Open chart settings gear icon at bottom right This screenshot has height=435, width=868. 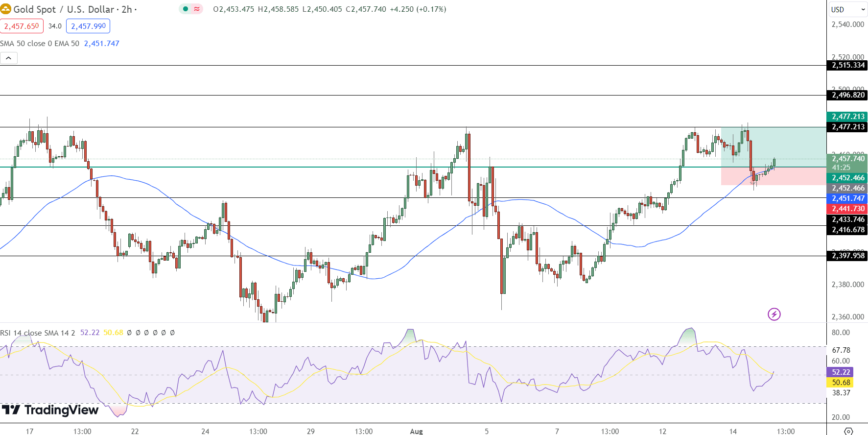[848, 431]
